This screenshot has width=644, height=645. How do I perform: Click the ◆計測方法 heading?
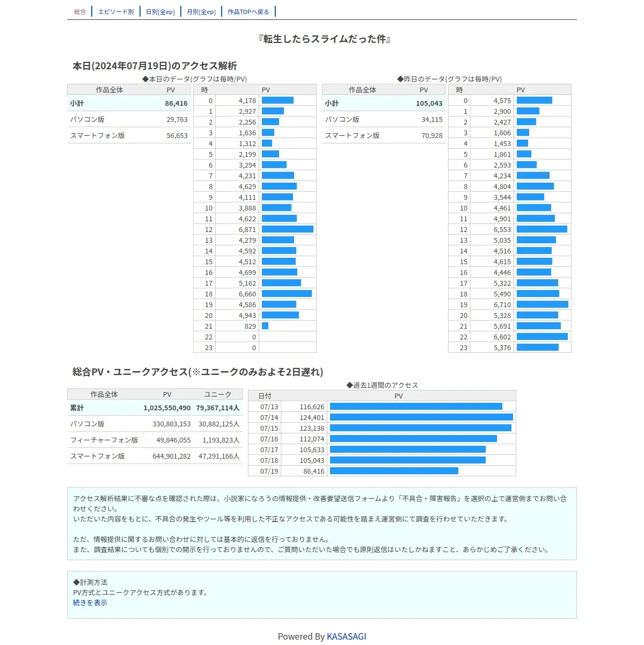click(90, 583)
